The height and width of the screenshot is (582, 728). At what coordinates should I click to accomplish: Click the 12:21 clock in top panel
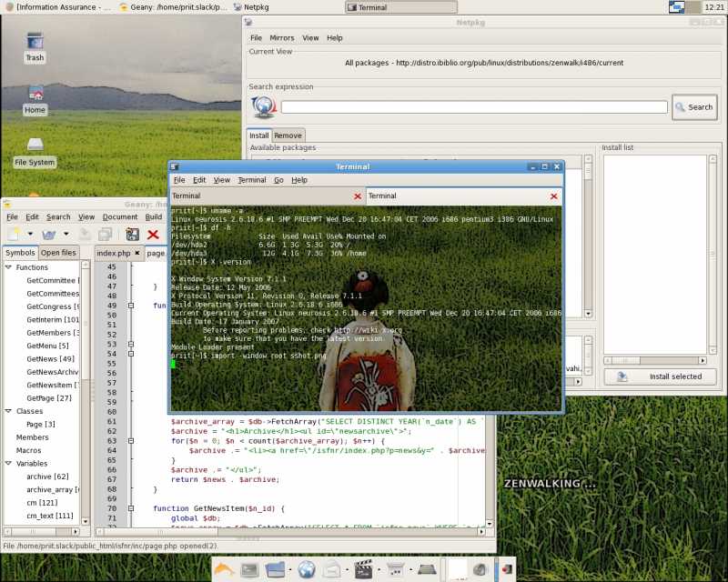pos(714,7)
